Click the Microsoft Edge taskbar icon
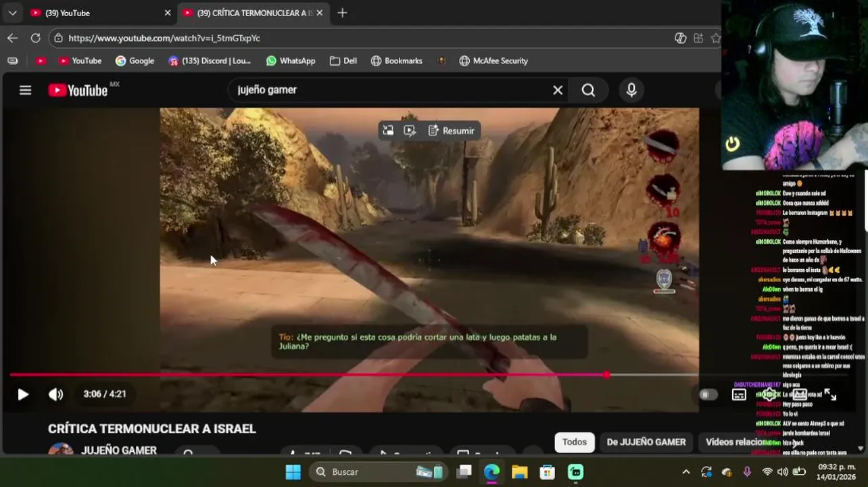The height and width of the screenshot is (487, 868). pos(491,472)
